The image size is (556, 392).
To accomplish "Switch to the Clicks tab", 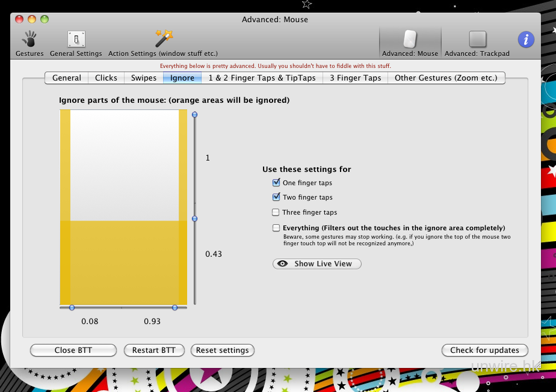I will (106, 78).
